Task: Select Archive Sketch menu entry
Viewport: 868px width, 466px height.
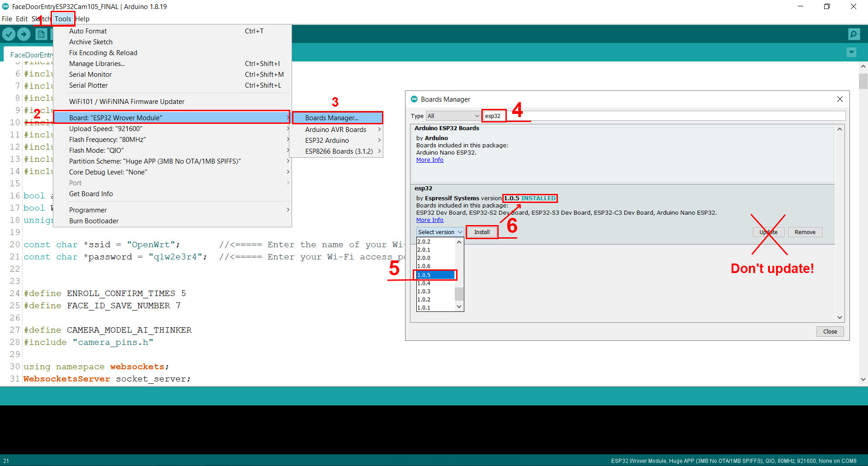Action: [172, 42]
